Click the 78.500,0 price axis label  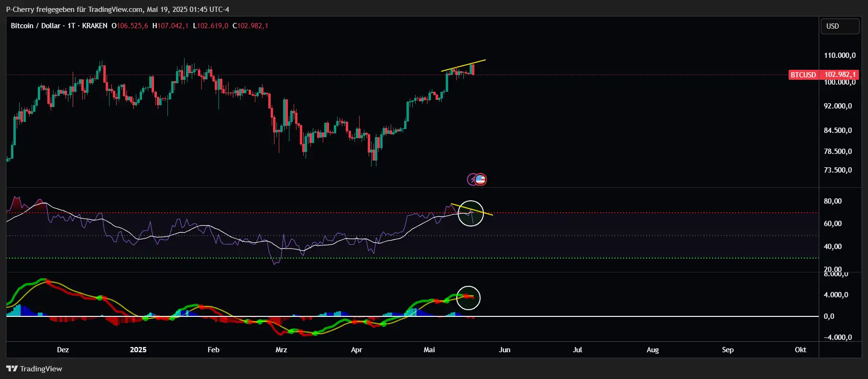[x=838, y=152]
